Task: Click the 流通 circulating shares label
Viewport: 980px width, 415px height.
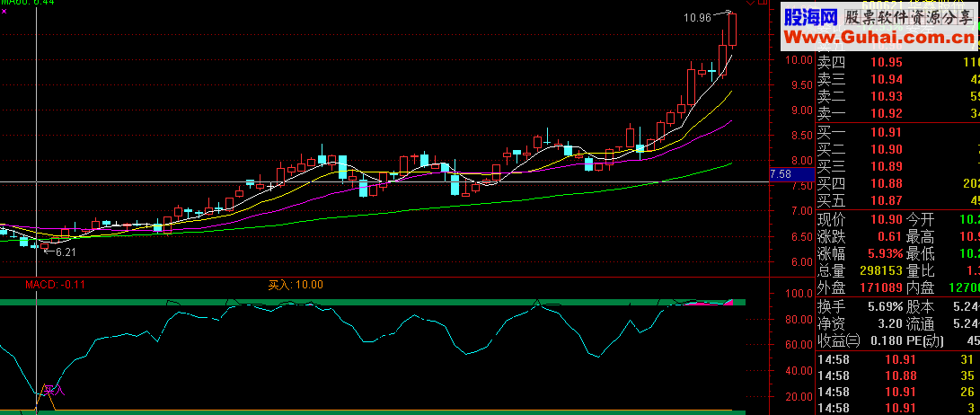Action: [x=920, y=323]
